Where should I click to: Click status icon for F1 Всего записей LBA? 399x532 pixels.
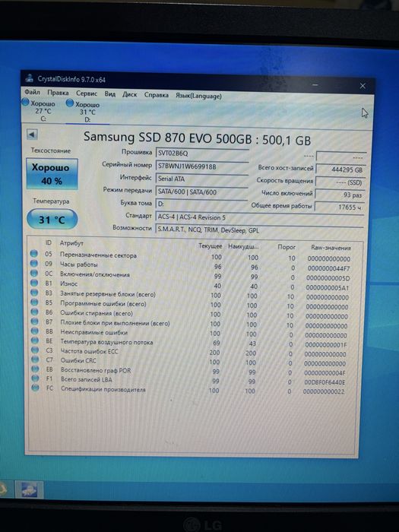[35, 378]
